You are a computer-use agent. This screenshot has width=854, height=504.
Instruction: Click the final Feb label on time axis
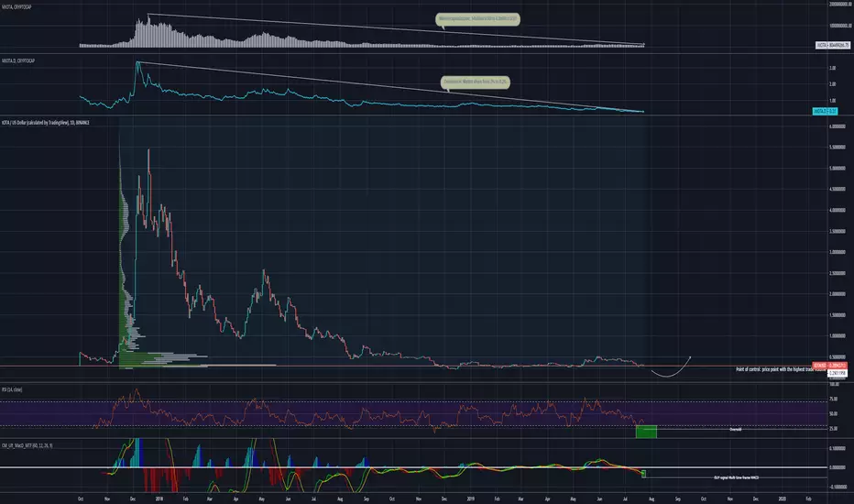(x=808, y=499)
